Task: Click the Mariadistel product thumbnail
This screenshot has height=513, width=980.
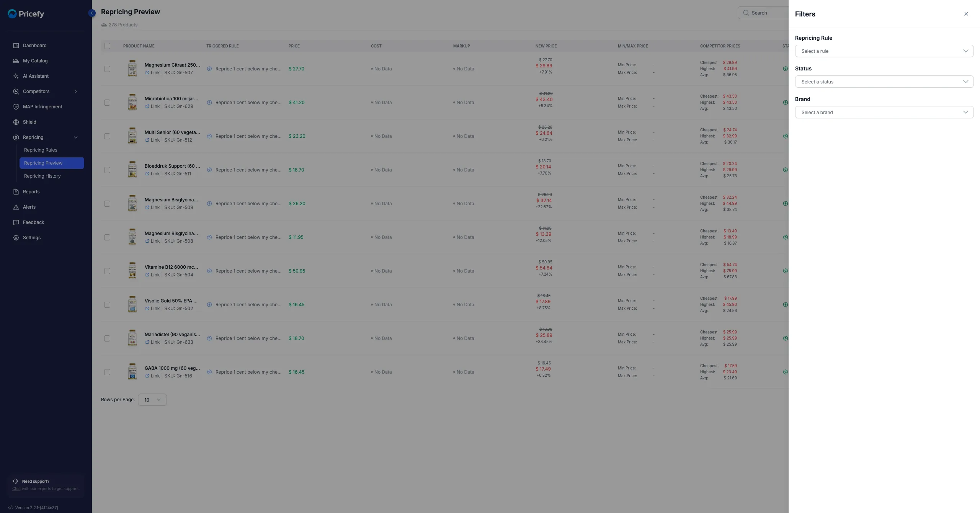Action: coord(132,338)
